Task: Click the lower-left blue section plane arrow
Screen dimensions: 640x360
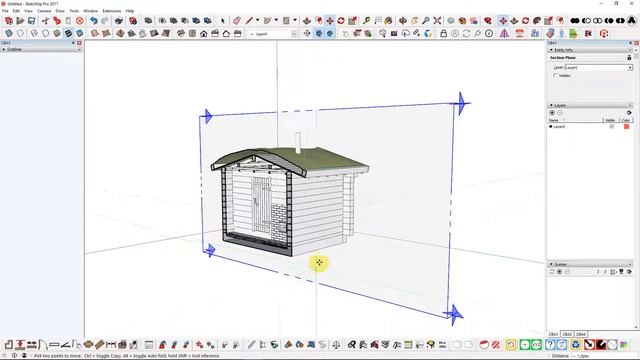Action: click(x=210, y=250)
